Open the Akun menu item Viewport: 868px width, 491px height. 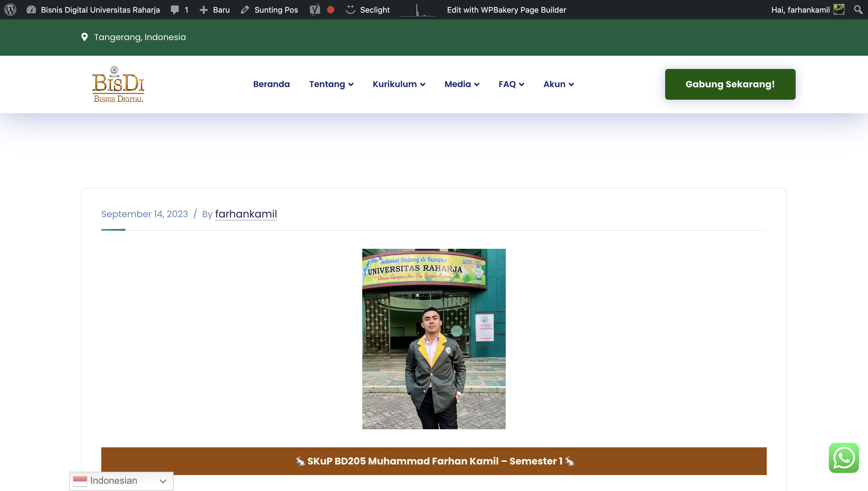pos(554,84)
